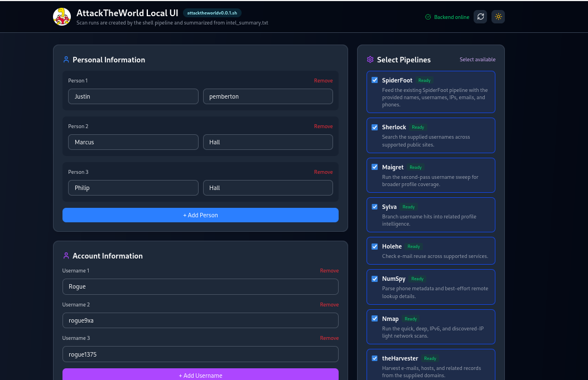Click the Holehe Ready badge
This screenshot has height=380, width=588.
413,246
